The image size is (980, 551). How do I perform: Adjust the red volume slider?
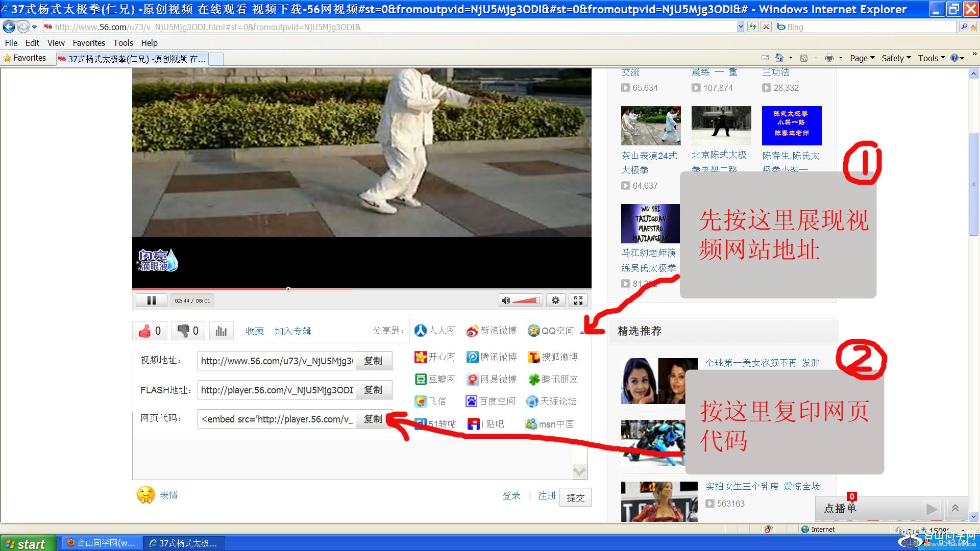pos(526,300)
